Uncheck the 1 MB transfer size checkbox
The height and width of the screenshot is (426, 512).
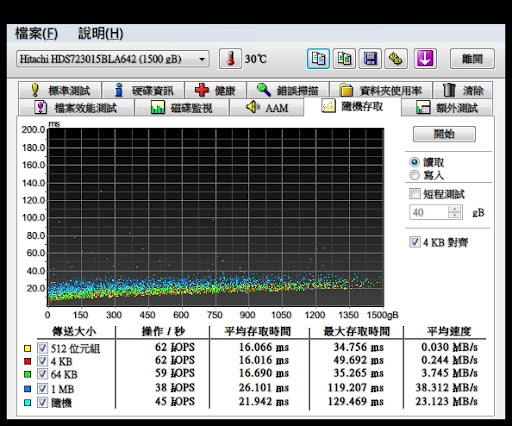click(42, 388)
